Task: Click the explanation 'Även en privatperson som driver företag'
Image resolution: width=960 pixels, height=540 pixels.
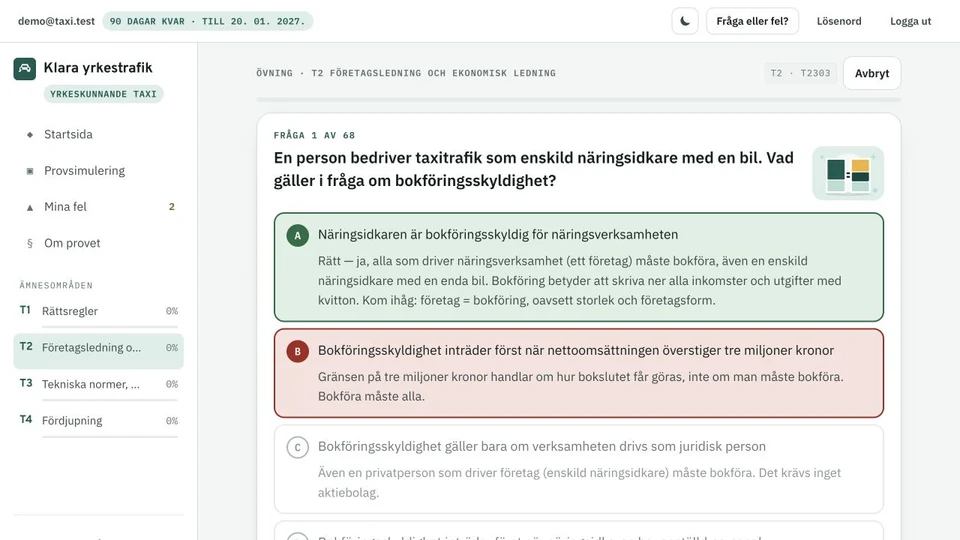Action: point(579,483)
